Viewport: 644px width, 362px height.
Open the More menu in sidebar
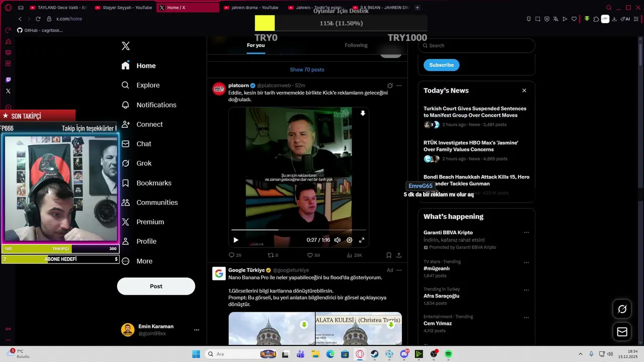point(137,261)
